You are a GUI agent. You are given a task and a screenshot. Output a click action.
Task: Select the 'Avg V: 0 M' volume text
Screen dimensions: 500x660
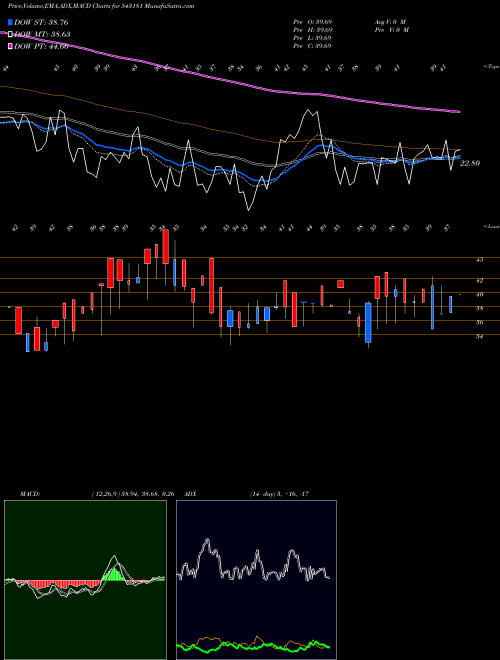coord(389,22)
